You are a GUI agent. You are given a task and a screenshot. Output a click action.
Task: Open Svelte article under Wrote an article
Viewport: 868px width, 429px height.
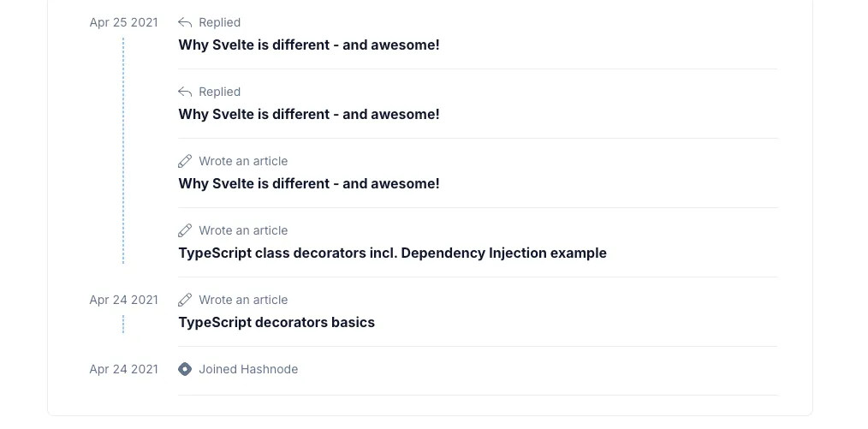[x=308, y=183]
